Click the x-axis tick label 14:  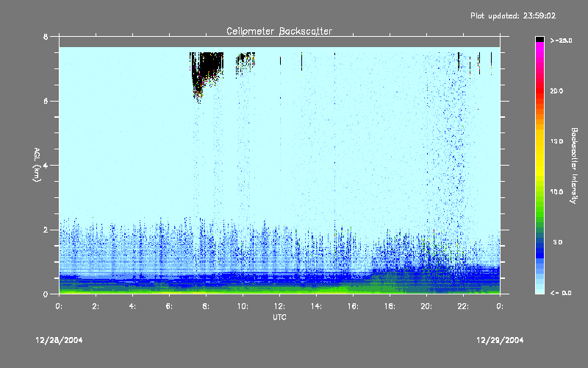tap(316, 306)
